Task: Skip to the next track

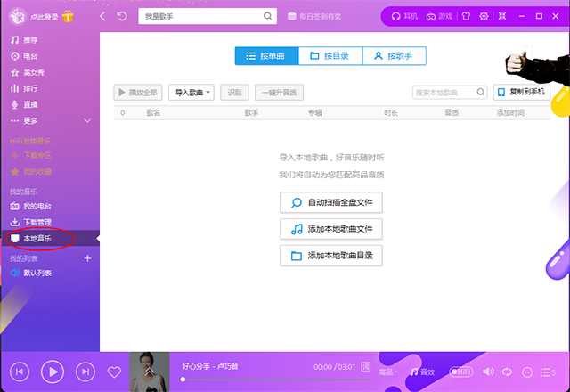Action: tap(85, 371)
